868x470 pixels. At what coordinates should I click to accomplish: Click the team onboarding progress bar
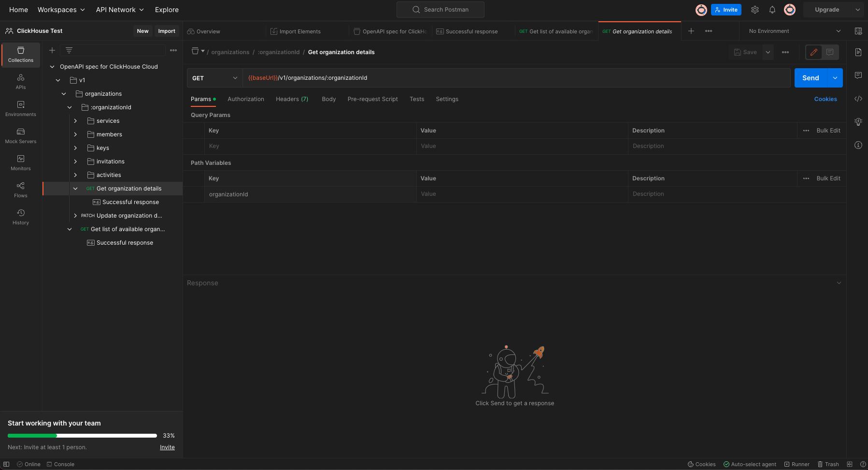(x=81, y=435)
